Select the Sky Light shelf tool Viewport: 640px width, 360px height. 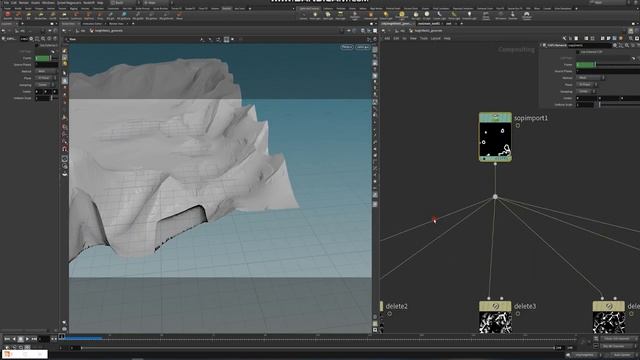pos(416,16)
